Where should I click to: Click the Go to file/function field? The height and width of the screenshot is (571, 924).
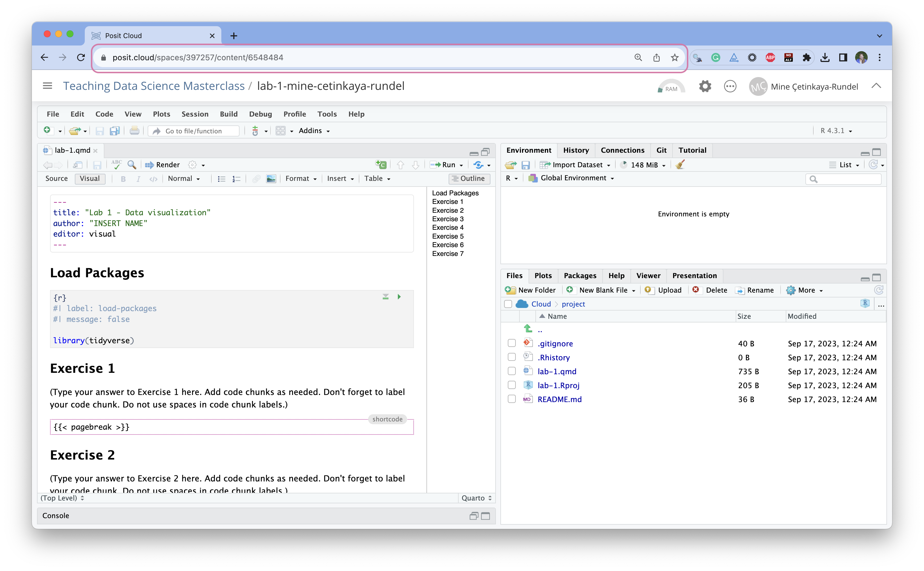tap(194, 131)
